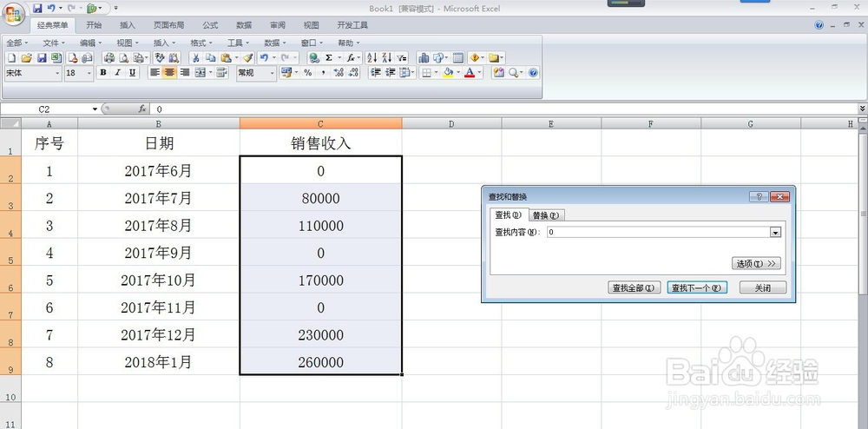Switch to the 页面布局 ribbon tab
The width and height of the screenshot is (868, 429).
169,25
